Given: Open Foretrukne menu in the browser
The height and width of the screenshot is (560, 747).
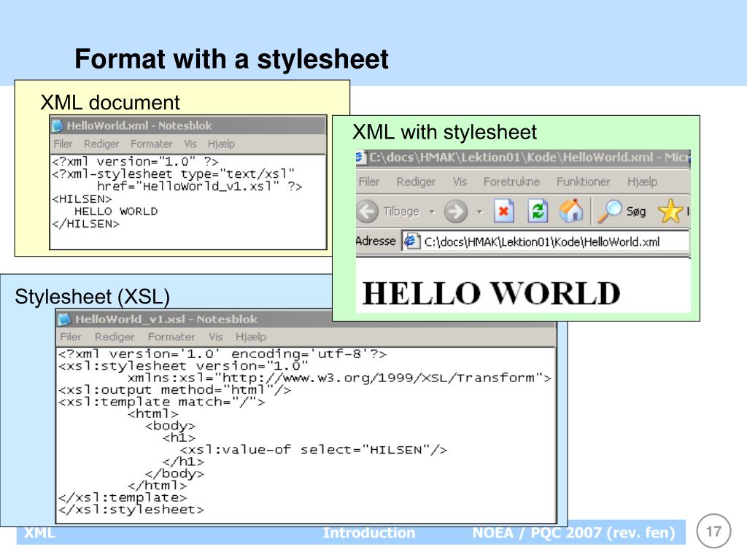Looking at the screenshot, I should tap(511, 182).
